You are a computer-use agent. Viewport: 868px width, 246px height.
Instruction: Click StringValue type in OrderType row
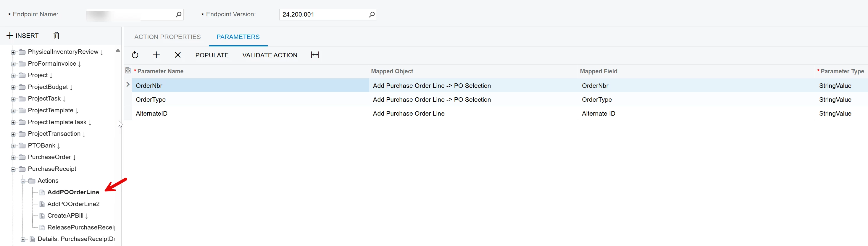coord(841,100)
